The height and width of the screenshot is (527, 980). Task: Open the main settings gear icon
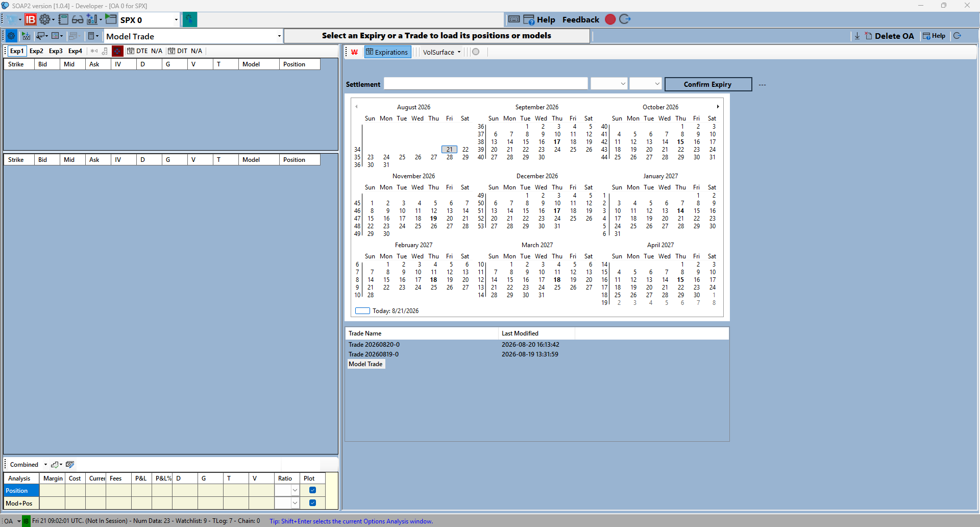(x=45, y=19)
